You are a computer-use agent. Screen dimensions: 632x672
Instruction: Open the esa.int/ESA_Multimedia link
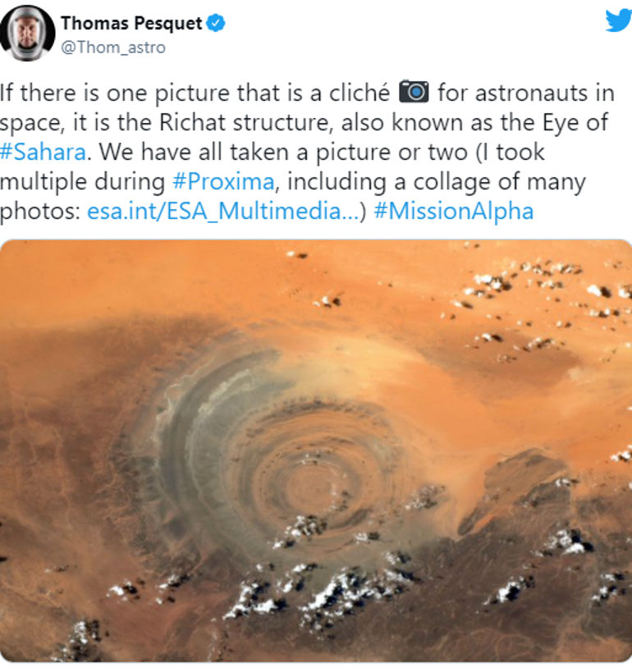point(223,212)
